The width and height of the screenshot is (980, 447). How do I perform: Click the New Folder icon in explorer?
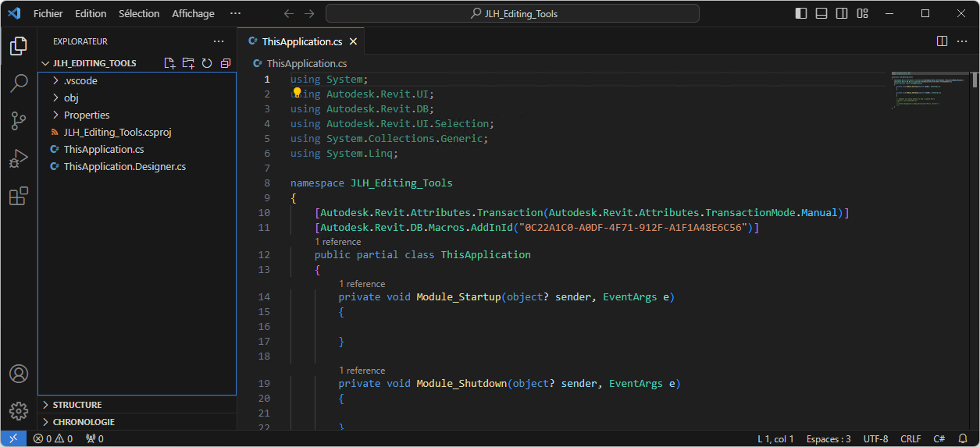tap(188, 63)
